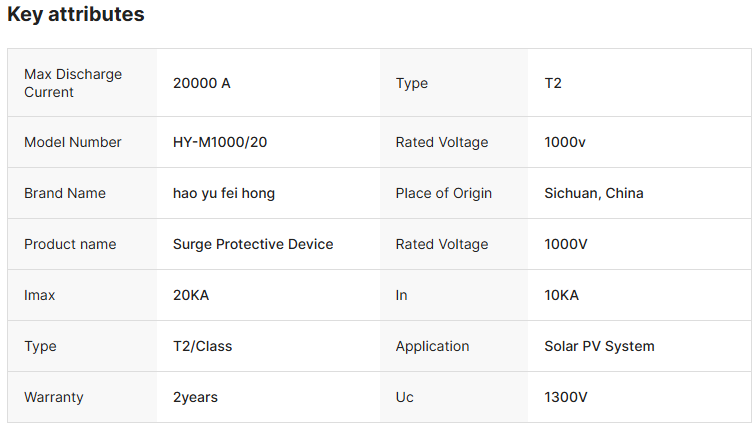Click the 1300V Uc value
Screen dimensions: 752x426
click(566, 397)
